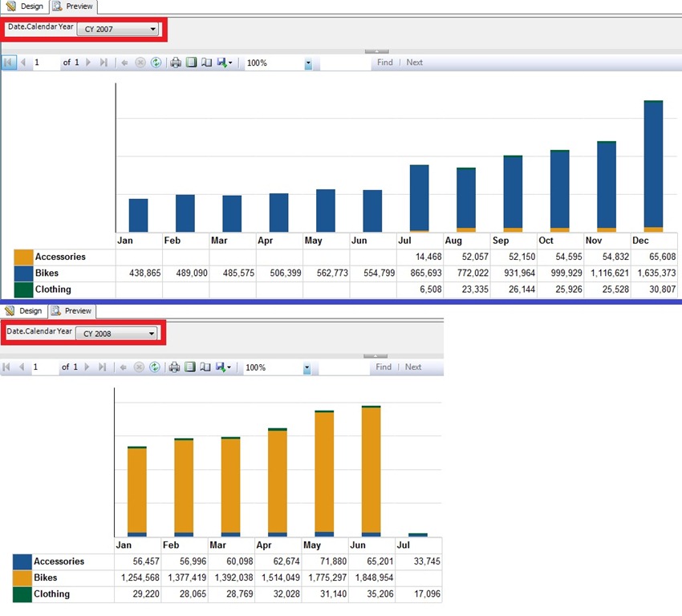Select Bikes value 1,635,373 for Dec 2007
The image size is (682, 616).
tap(656, 274)
